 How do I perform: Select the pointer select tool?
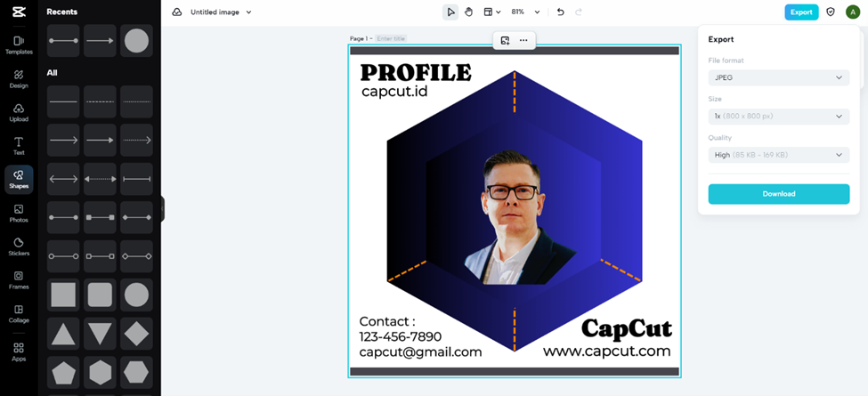click(x=450, y=12)
